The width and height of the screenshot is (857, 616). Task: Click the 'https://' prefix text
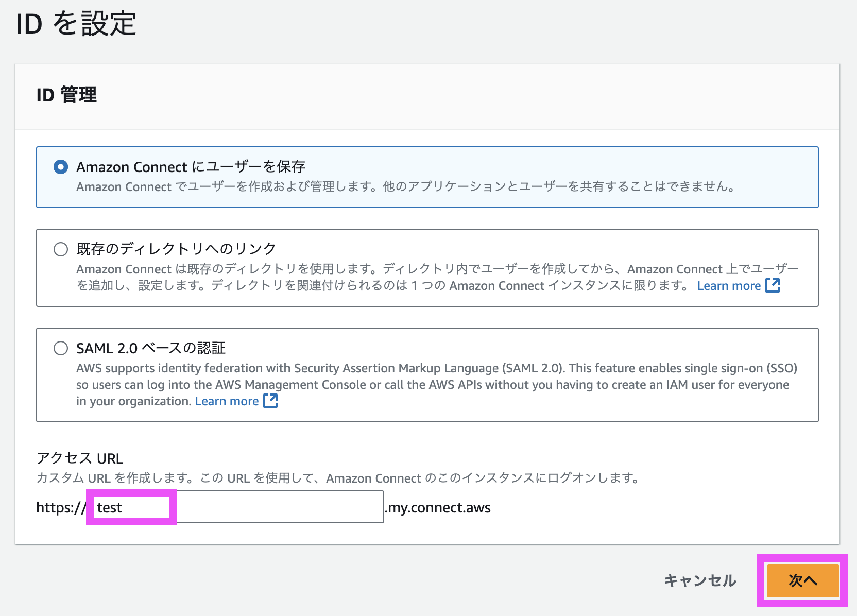tap(61, 508)
